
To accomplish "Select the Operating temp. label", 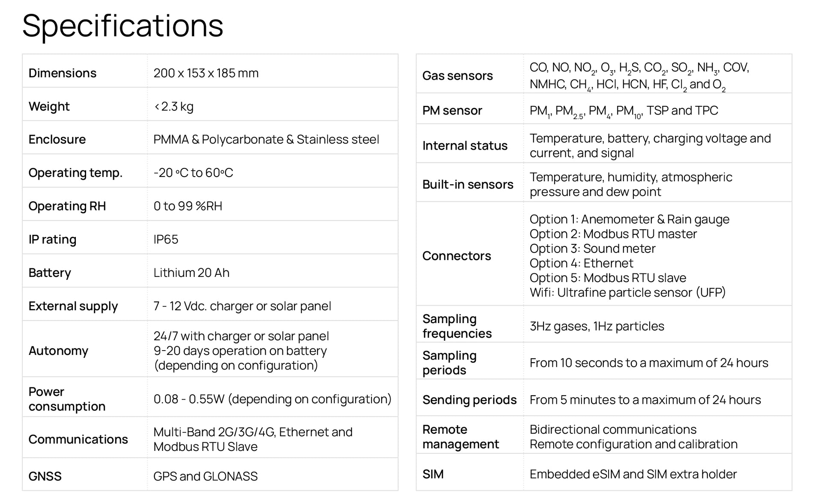I will tap(75, 173).
